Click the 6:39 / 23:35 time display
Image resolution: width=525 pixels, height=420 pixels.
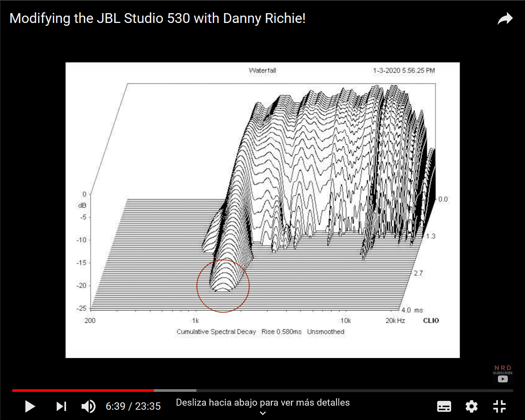(x=133, y=406)
